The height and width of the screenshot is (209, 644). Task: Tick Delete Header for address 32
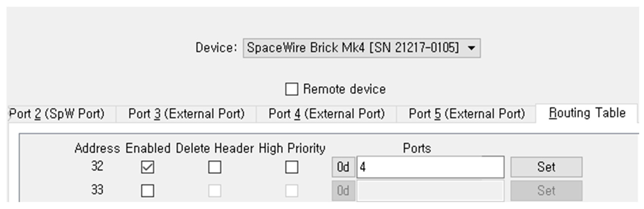pos(215,167)
